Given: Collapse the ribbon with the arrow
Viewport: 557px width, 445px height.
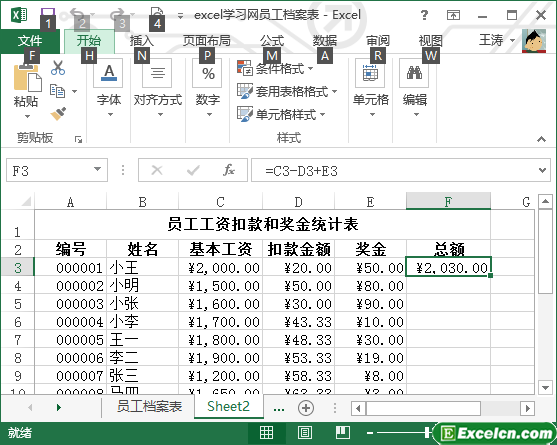Looking at the screenshot, I should (541, 139).
